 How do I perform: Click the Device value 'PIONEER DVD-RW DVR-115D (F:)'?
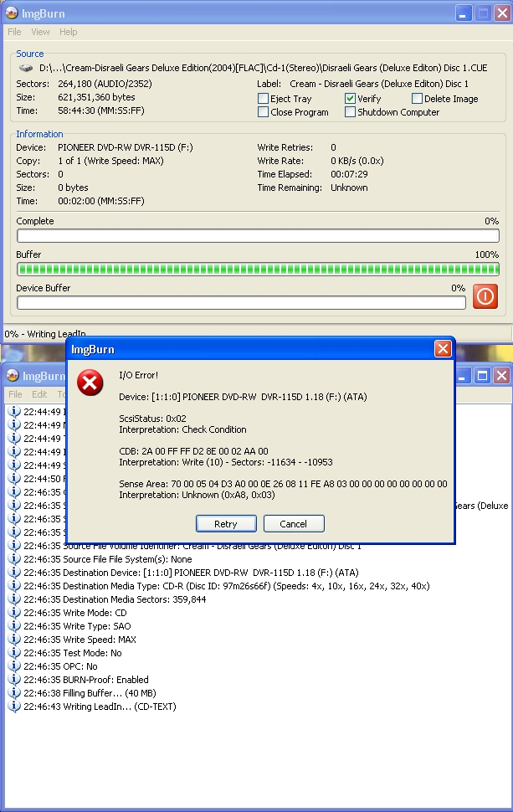click(x=126, y=147)
